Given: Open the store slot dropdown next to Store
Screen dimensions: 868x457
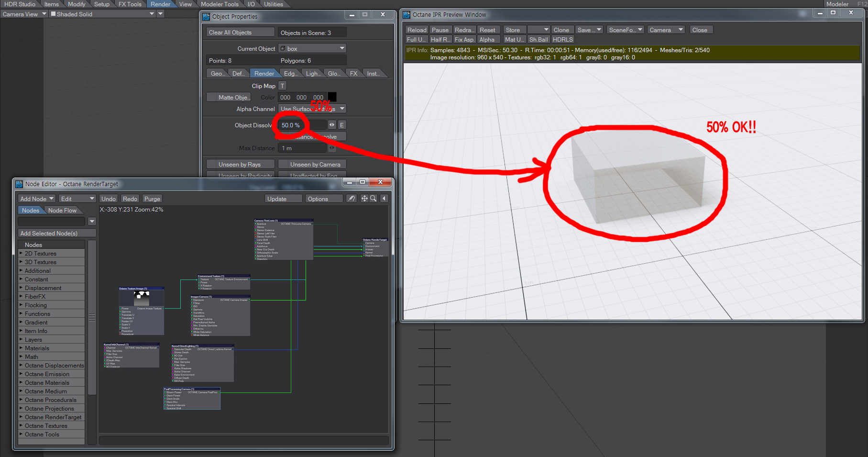Looking at the screenshot, I should 538,30.
